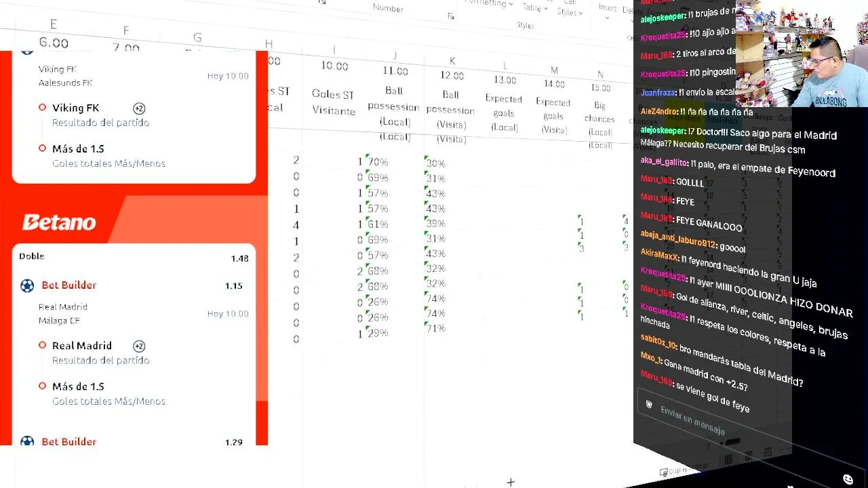Click the bold Real Madrid selection
The height and width of the screenshot is (488, 868).
(82, 346)
